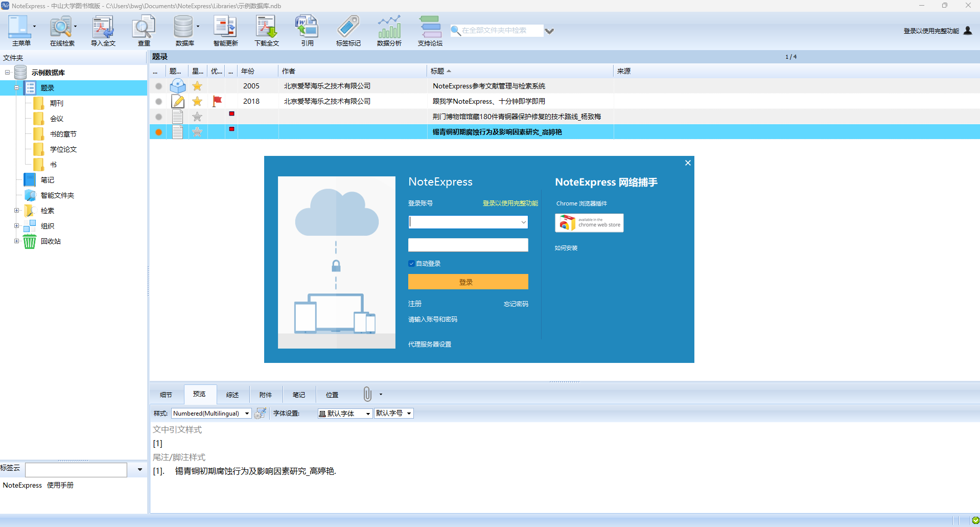Click the 使用手册 tag in tag cloud
Screen dimensions: 980x527
pos(60,485)
